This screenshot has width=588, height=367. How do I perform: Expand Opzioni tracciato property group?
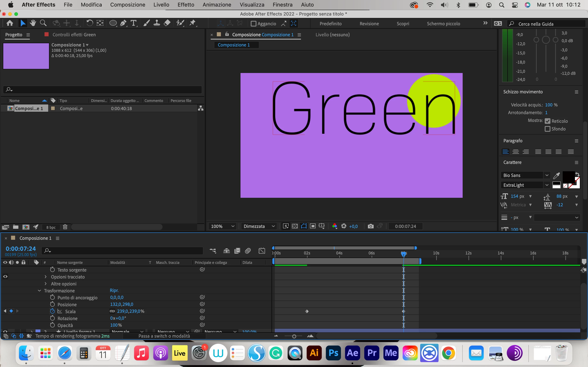coord(46,277)
